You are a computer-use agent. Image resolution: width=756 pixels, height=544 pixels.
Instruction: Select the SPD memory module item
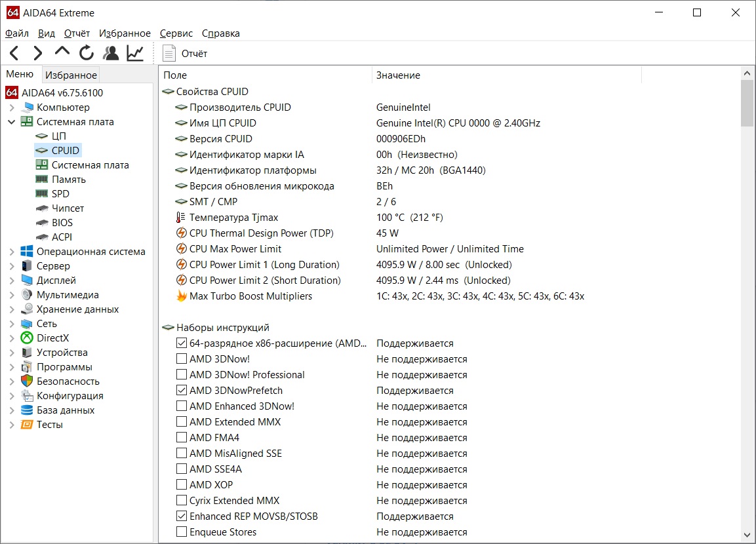[x=60, y=193]
